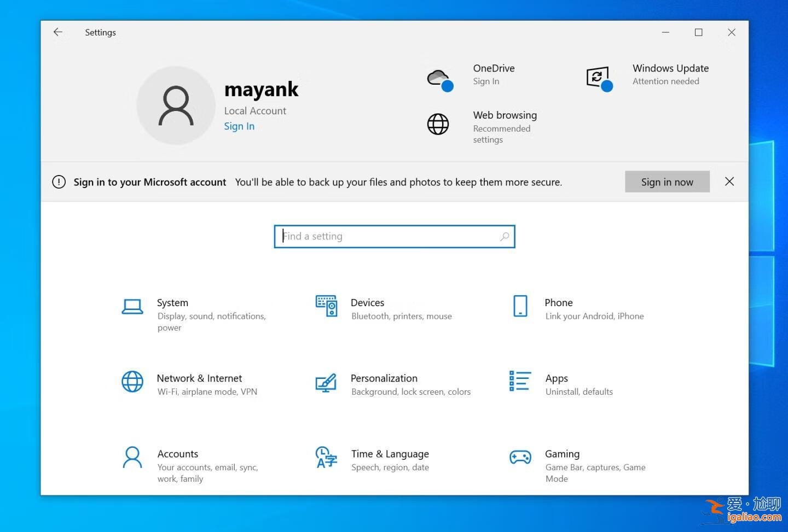Click the back arrow in Settings
Image resolution: width=788 pixels, height=532 pixels.
pos(58,32)
